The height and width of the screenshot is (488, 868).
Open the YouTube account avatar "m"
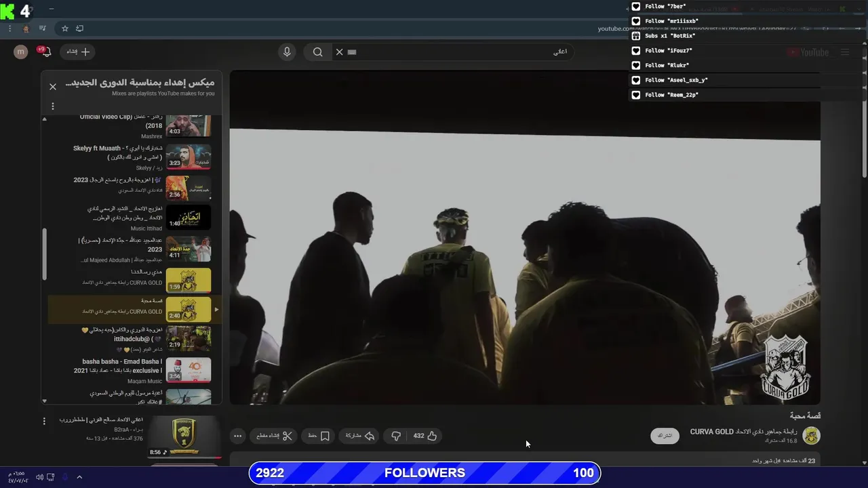tap(21, 52)
